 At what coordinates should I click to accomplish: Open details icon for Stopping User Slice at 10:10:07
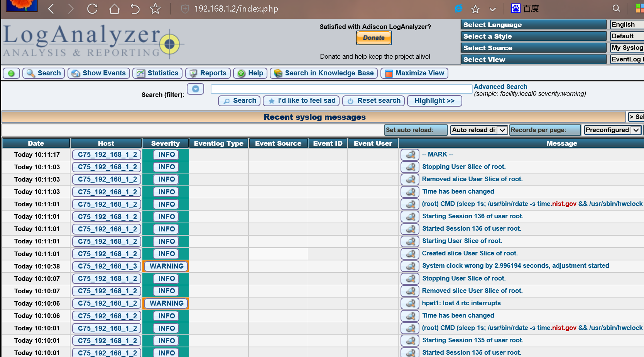410,279
